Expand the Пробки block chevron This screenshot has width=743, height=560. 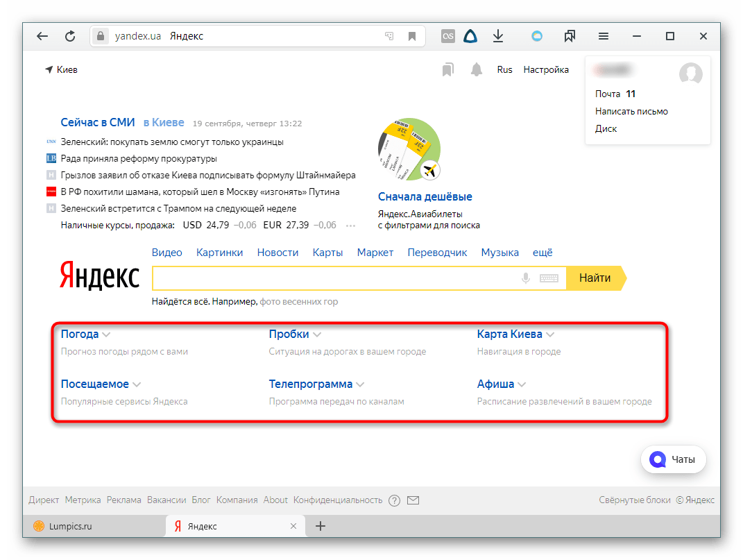316,334
